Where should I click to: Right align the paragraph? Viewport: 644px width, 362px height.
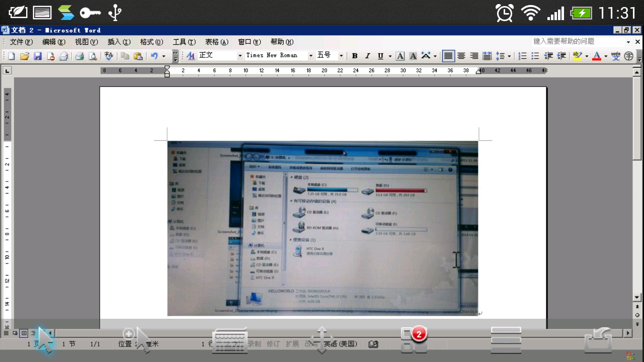[x=474, y=56]
